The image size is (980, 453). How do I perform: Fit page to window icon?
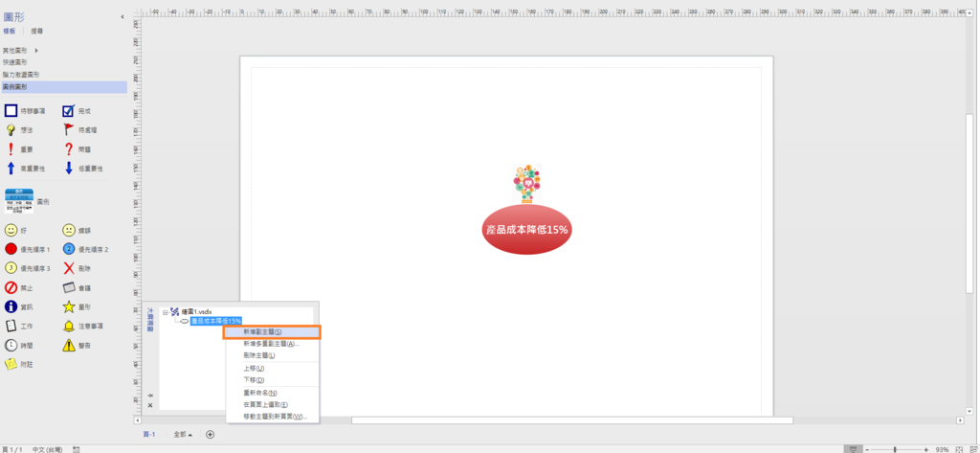959,449
